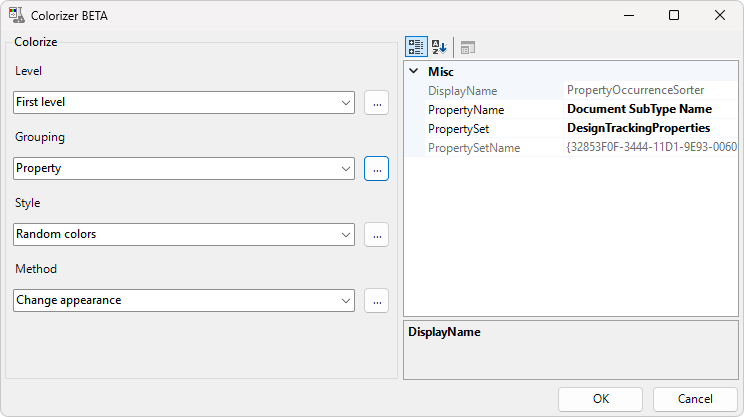
Task: Expand the Random colors style dropdown
Action: (184, 234)
